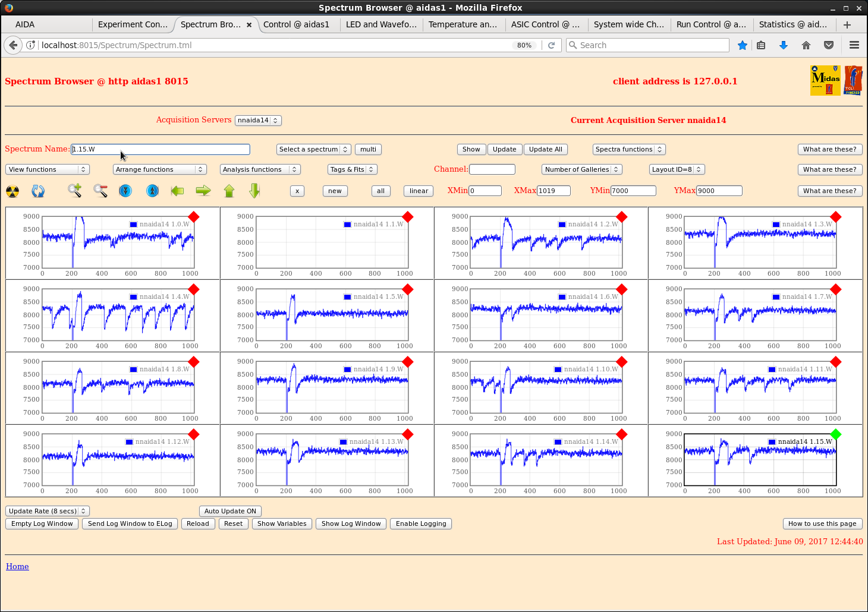Click the green left arrow icon
The width and height of the screenshot is (868, 612).
pos(177,191)
